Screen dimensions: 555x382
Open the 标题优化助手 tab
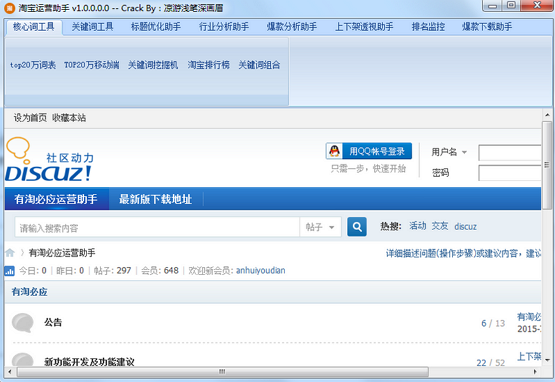(x=156, y=27)
